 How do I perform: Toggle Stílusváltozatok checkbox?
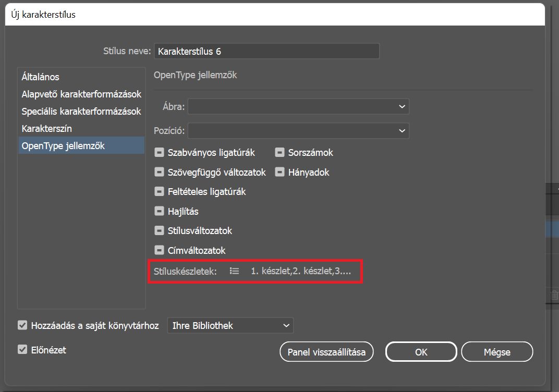pyautogui.click(x=159, y=231)
